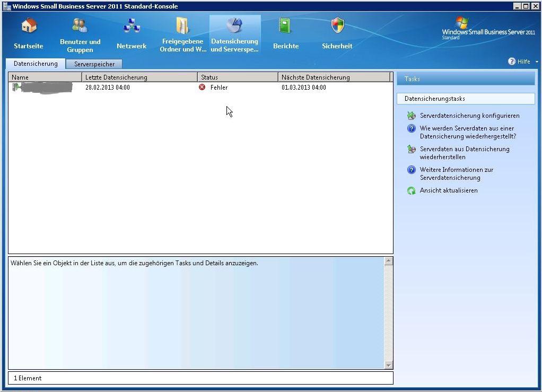Open Freigegebene Ordner folder icon
The width and height of the screenshot is (542, 392).
pos(182,25)
